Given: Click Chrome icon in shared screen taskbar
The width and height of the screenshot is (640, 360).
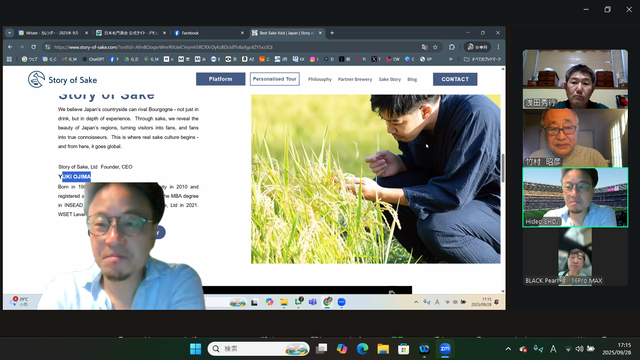Looking at the screenshot, I should tap(327, 302).
